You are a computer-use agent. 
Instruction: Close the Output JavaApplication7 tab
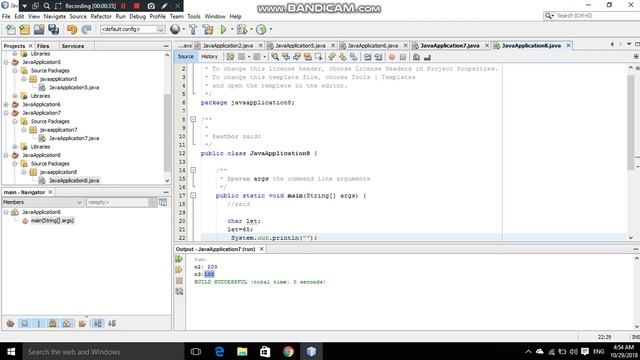click(x=262, y=249)
